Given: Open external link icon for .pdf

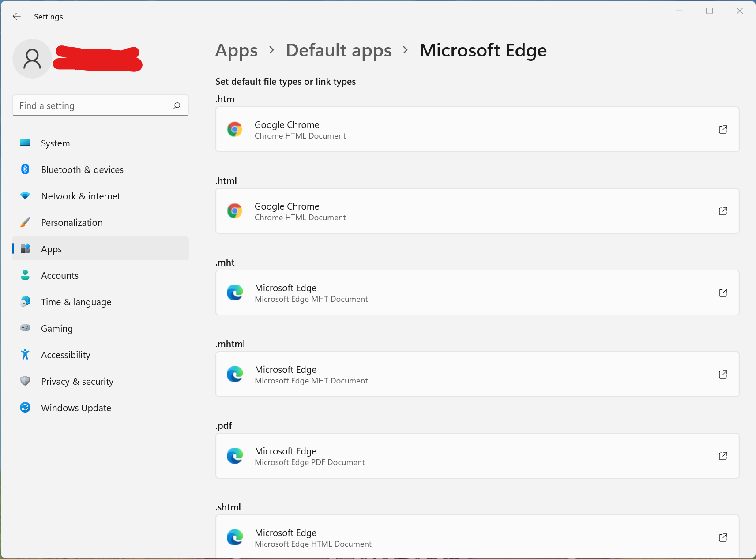Looking at the screenshot, I should tap(723, 456).
